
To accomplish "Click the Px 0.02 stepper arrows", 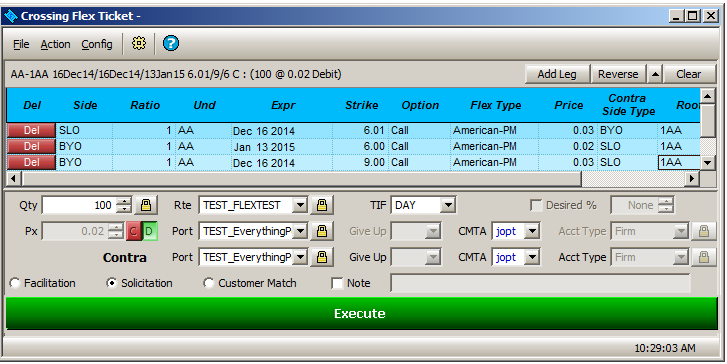I will coord(115,231).
